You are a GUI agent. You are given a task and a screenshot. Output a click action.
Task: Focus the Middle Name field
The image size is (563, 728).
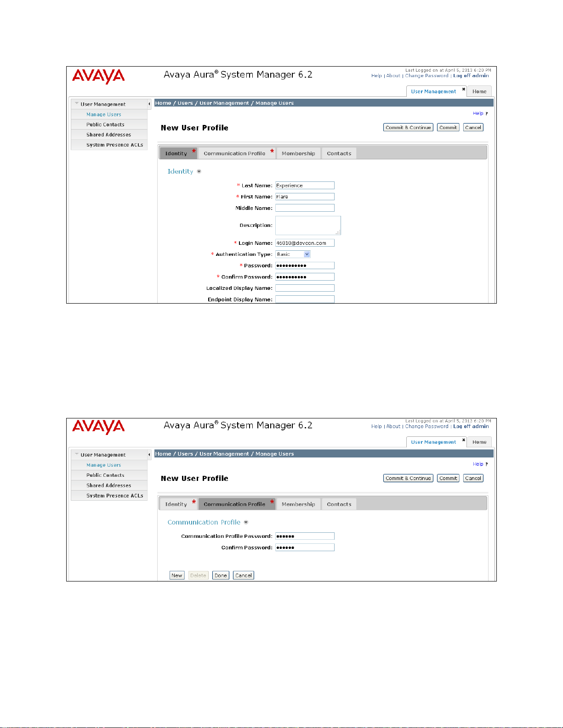tap(305, 208)
